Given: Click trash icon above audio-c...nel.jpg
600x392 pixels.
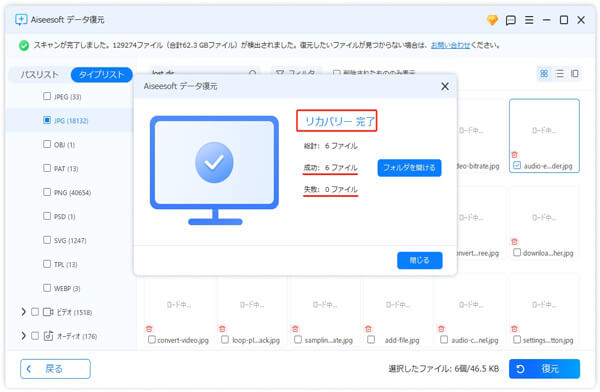Looking at the screenshot, I should pyautogui.click(x=441, y=328).
